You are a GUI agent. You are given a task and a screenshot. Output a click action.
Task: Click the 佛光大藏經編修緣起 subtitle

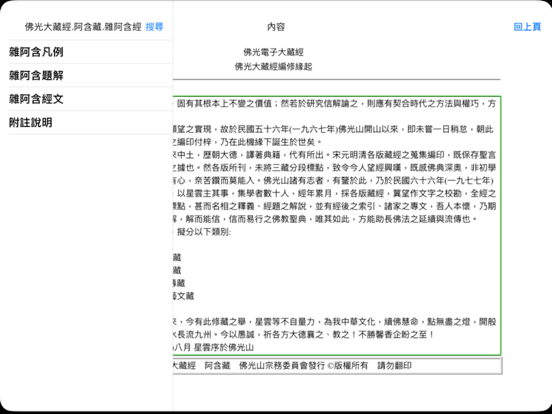pyautogui.click(x=273, y=67)
